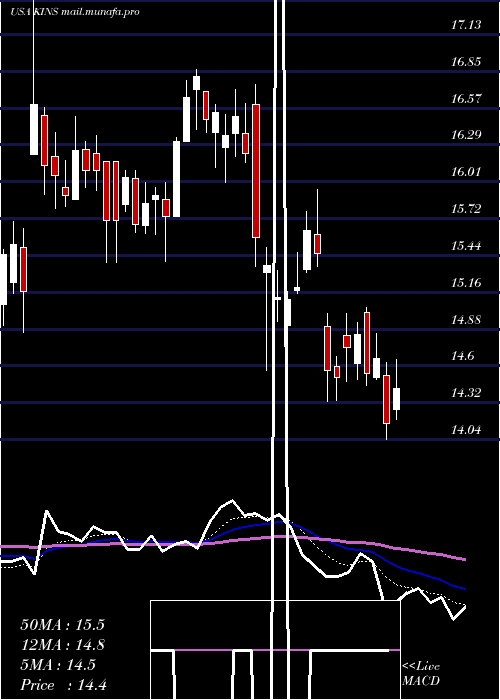Click the 'USA KINS mail.munafa.pro' title text

tap(75, 12)
